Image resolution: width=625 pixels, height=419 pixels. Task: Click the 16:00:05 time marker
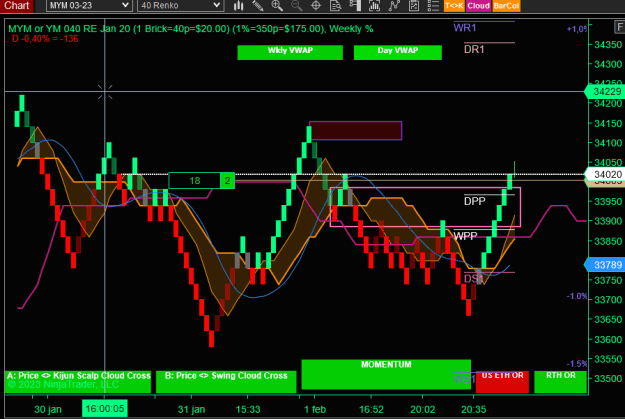(x=105, y=408)
